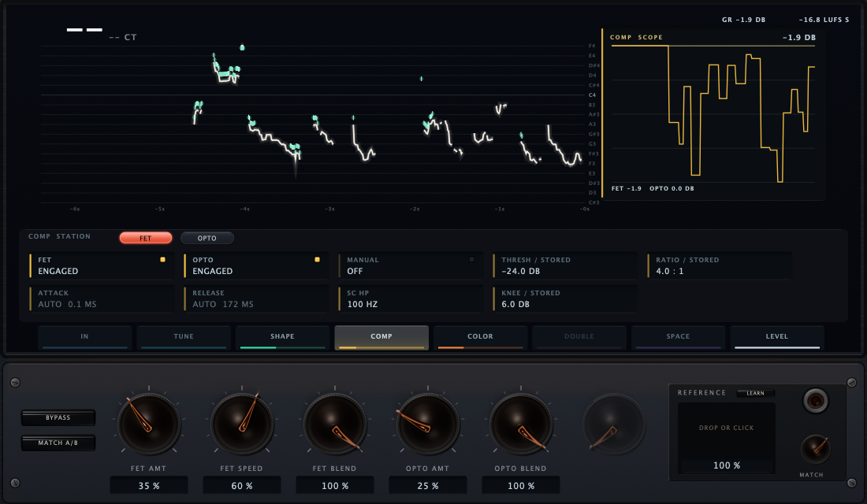
Task: Click the Match A/B button
Action: pyautogui.click(x=58, y=443)
